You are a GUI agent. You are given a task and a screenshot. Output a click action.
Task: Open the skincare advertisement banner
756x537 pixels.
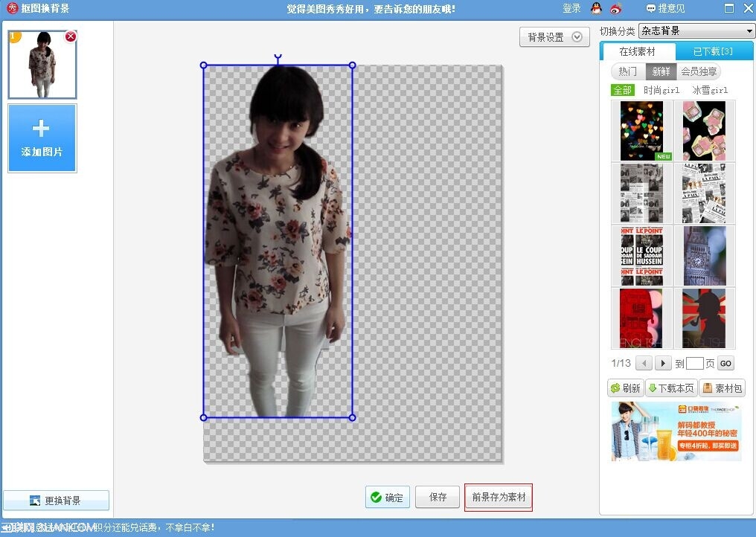[x=676, y=431]
